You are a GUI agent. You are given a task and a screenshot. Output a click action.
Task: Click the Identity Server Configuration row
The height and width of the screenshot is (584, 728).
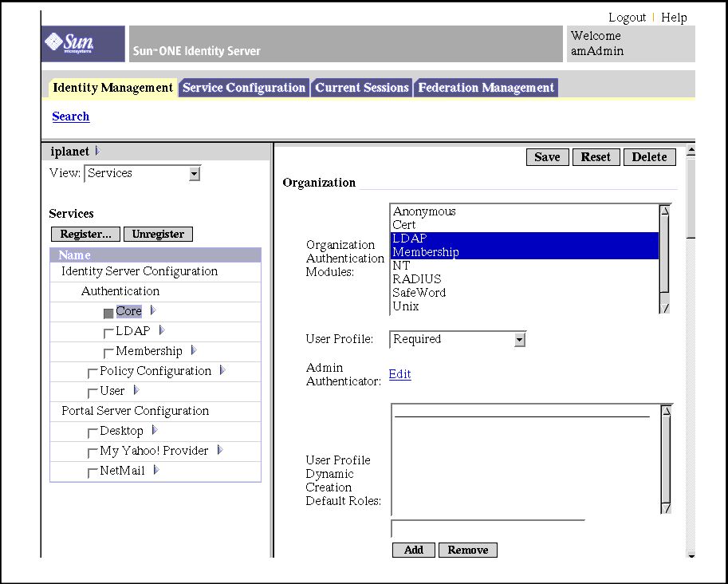point(155,272)
